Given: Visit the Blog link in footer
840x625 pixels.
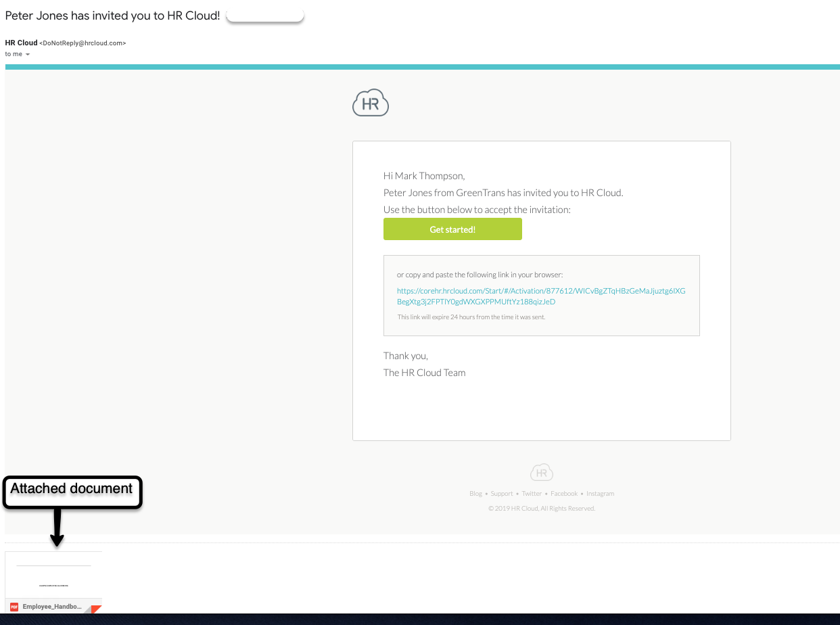Looking at the screenshot, I should [x=475, y=493].
